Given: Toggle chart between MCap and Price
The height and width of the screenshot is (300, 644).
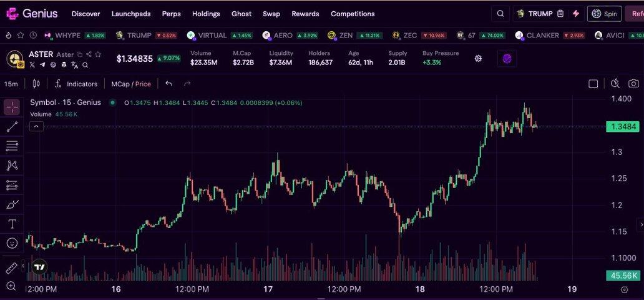Looking at the screenshot, I should (130, 84).
